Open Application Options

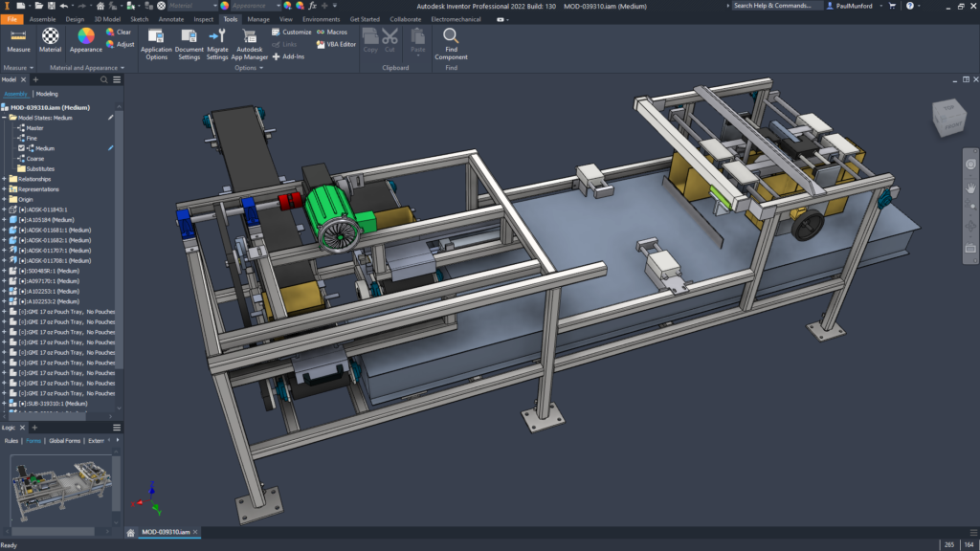point(156,36)
